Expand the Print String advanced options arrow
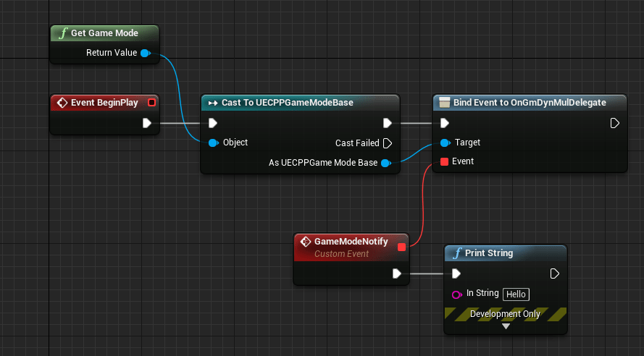The width and height of the screenshot is (644, 356). [x=506, y=326]
